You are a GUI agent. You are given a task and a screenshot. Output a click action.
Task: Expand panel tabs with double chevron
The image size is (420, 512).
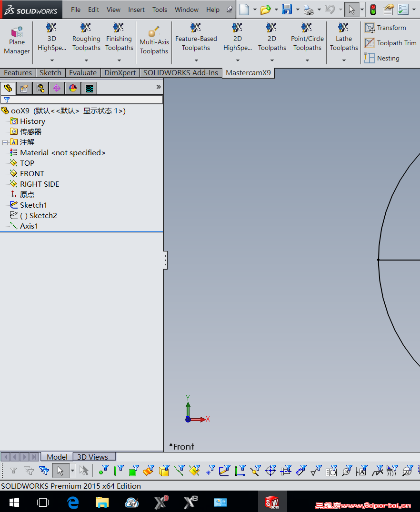(159, 87)
